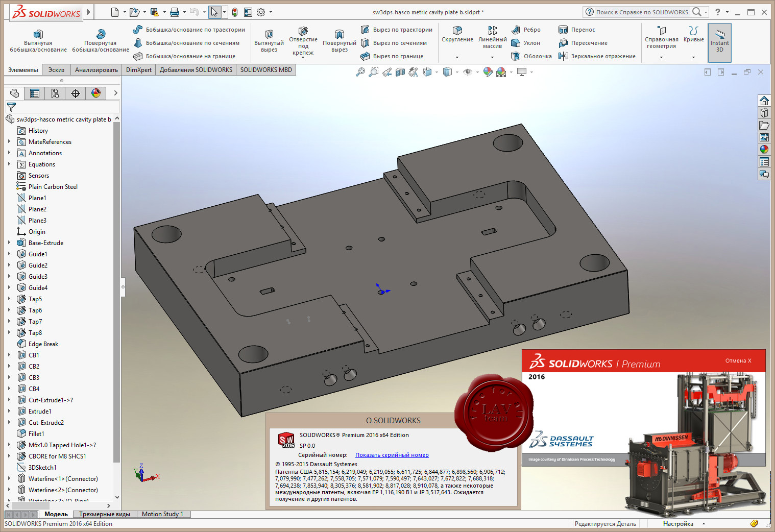Open the Edit Appearance color ball
The width and height of the screenshot is (775, 532).
click(488, 72)
